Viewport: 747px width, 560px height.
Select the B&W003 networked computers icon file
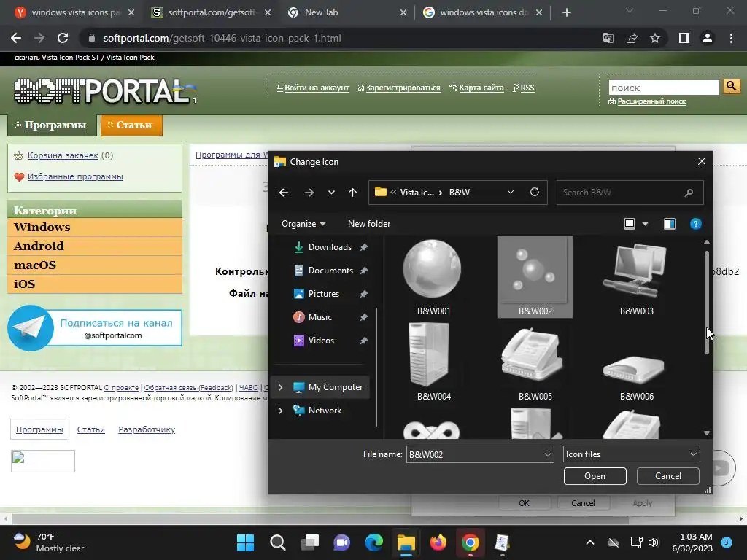[x=636, y=277]
